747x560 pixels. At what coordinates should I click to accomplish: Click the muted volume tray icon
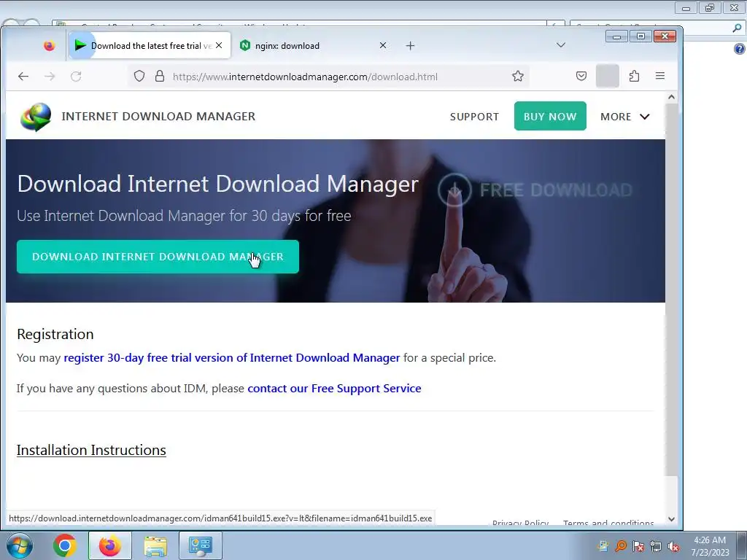tap(673, 546)
